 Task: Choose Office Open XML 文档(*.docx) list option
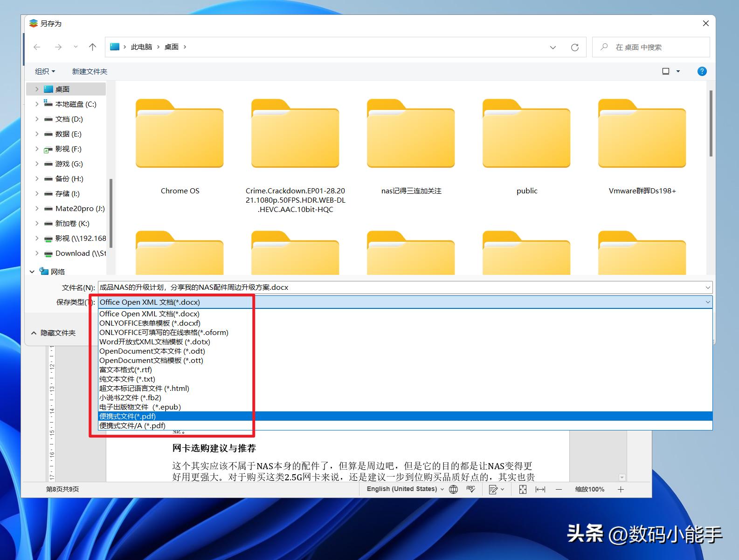(x=405, y=314)
